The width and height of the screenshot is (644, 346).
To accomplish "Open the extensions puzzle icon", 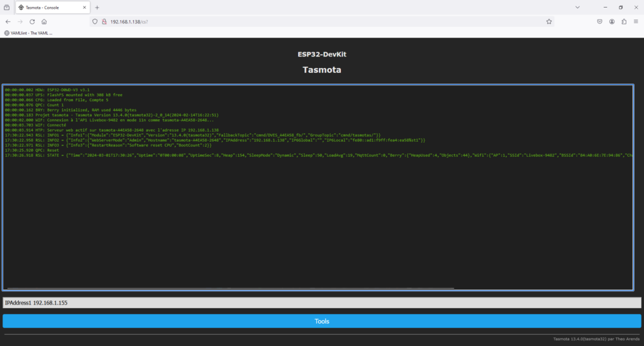I will pyautogui.click(x=624, y=21).
